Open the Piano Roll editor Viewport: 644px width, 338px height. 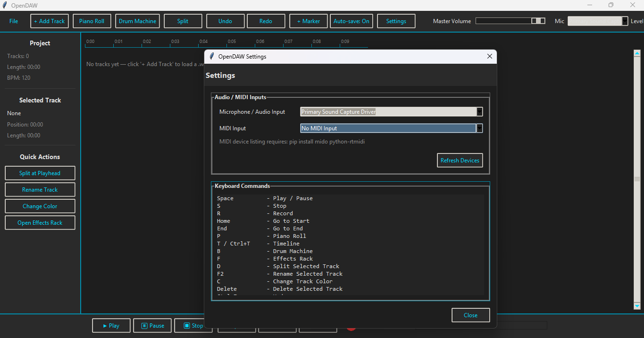point(92,21)
